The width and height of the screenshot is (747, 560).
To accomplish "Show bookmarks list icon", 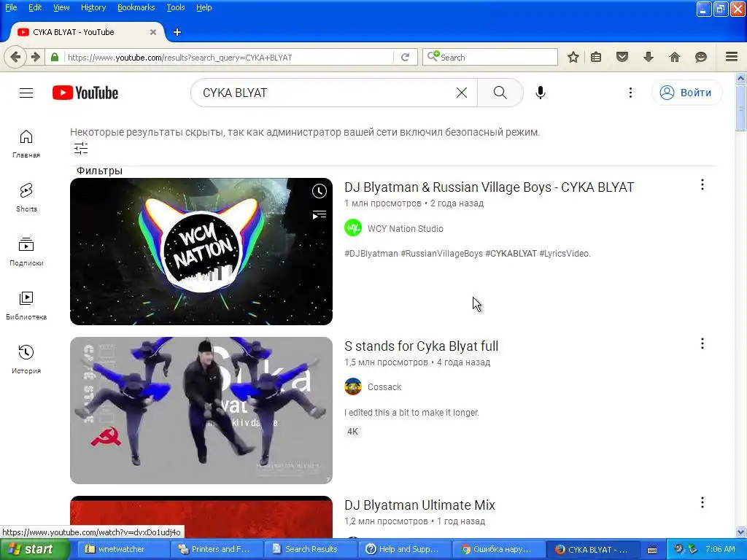I will [596, 57].
